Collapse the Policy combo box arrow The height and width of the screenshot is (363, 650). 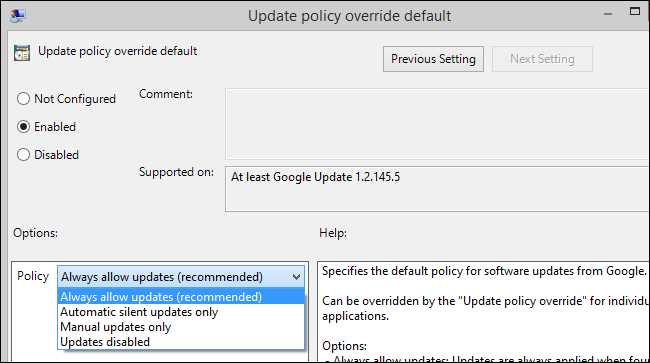tap(296, 277)
